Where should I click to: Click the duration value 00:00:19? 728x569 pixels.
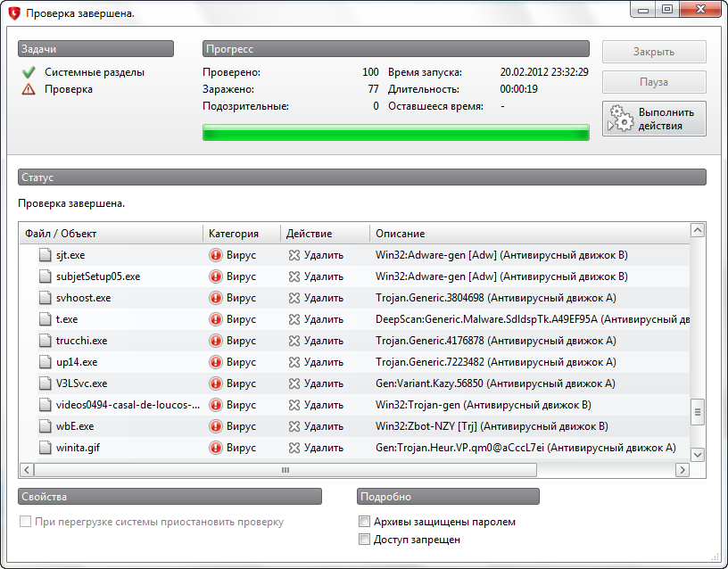click(518, 88)
